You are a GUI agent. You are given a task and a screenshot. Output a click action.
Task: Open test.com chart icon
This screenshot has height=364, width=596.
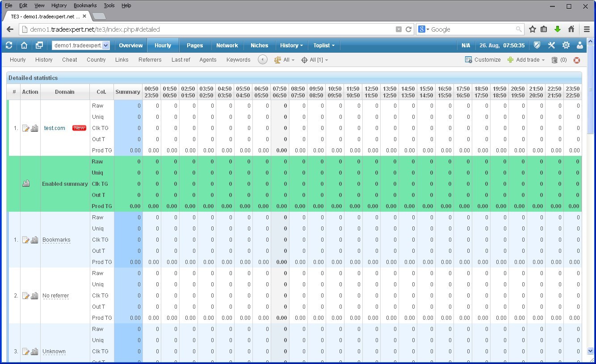click(34, 128)
